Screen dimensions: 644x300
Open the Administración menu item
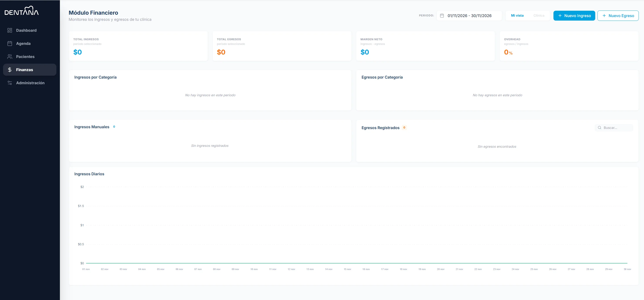[30, 83]
